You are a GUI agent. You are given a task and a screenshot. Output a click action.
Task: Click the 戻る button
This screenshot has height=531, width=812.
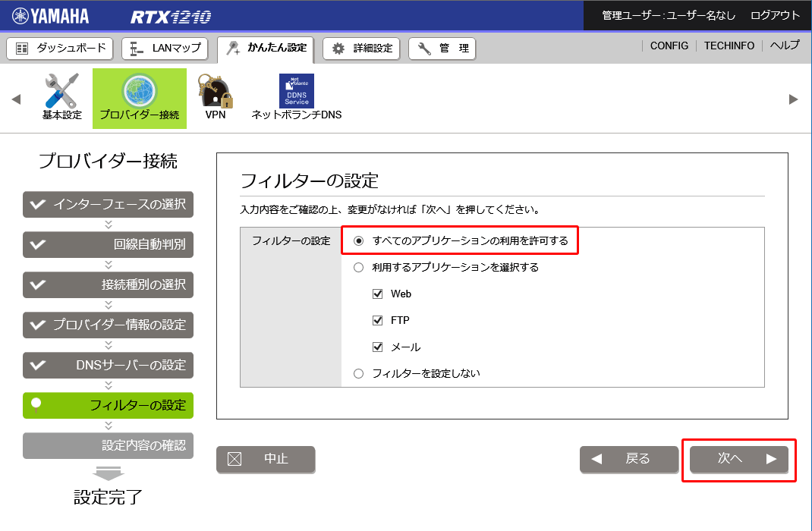point(628,459)
